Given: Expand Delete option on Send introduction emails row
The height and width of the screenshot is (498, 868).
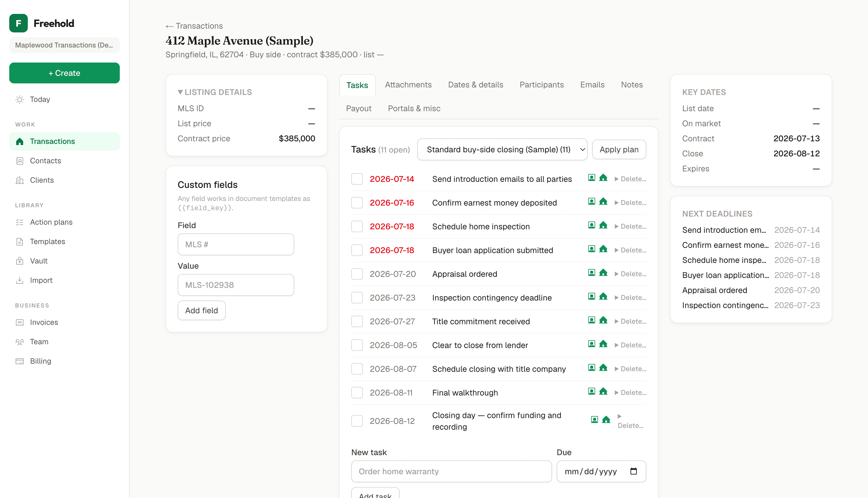Looking at the screenshot, I should click(x=630, y=179).
